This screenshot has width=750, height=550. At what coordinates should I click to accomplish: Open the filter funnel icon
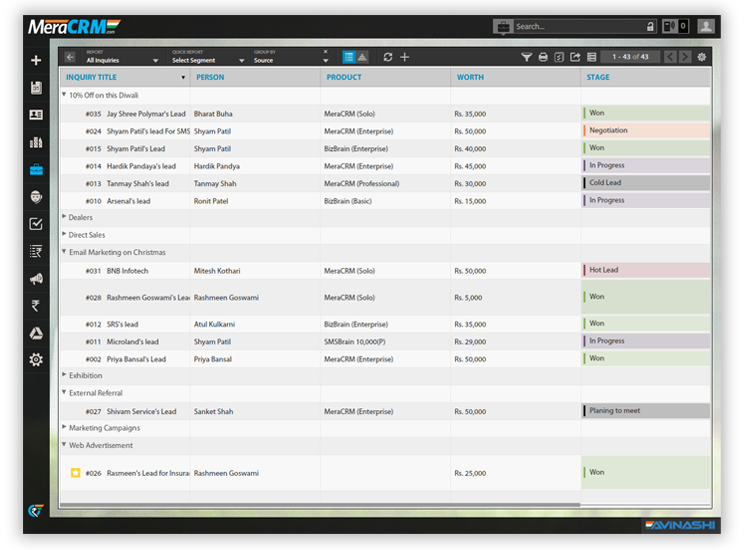(x=526, y=57)
